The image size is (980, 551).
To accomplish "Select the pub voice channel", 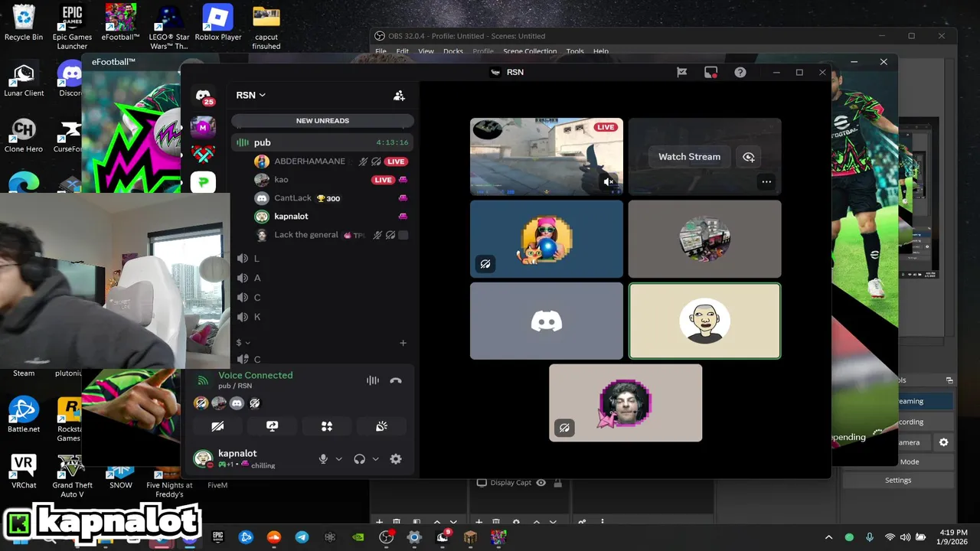I will point(322,142).
